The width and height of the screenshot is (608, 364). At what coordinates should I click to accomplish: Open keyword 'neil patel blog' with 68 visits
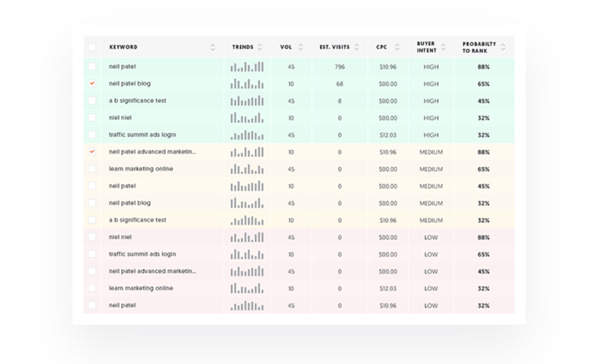(130, 84)
